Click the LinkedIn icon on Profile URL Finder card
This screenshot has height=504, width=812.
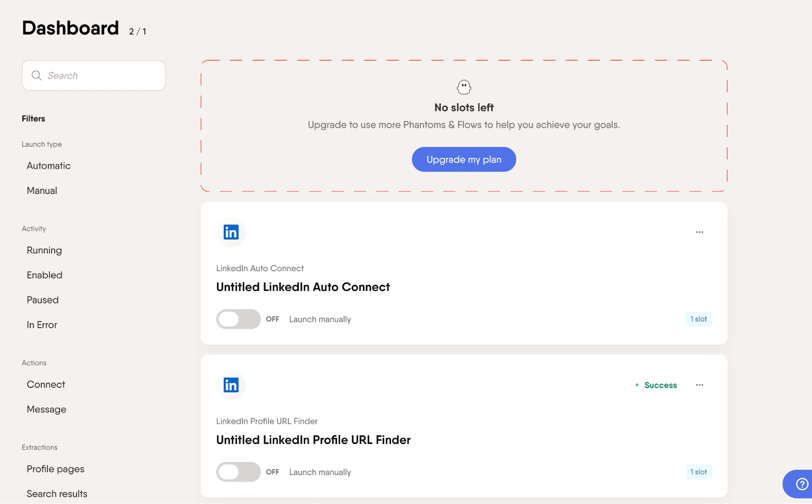(231, 385)
